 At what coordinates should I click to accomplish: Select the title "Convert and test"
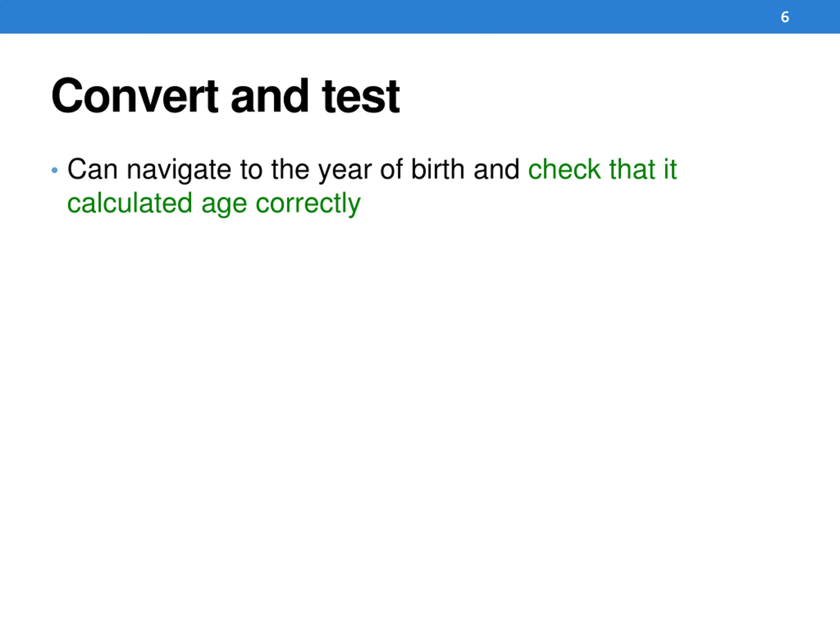[x=225, y=96]
